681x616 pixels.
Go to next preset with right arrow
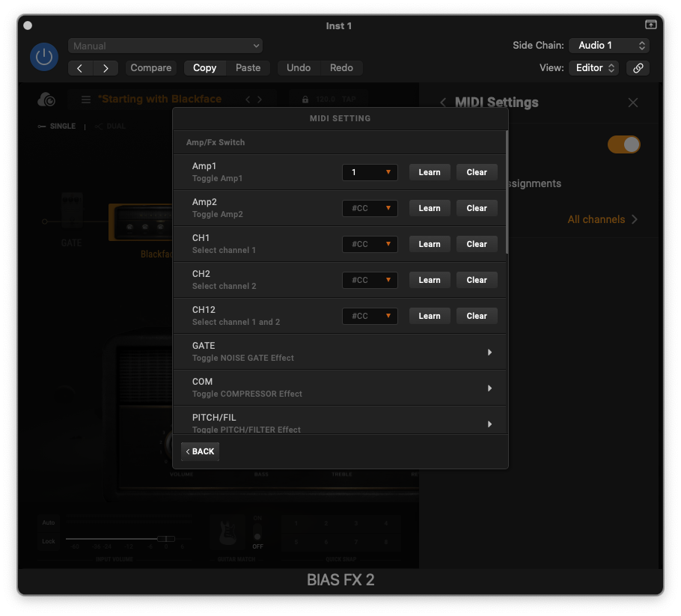[x=106, y=68]
